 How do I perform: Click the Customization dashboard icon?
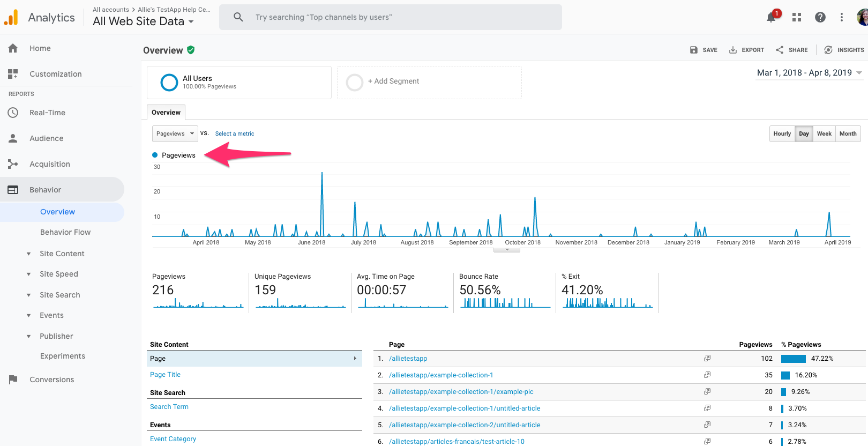[13, 74]
